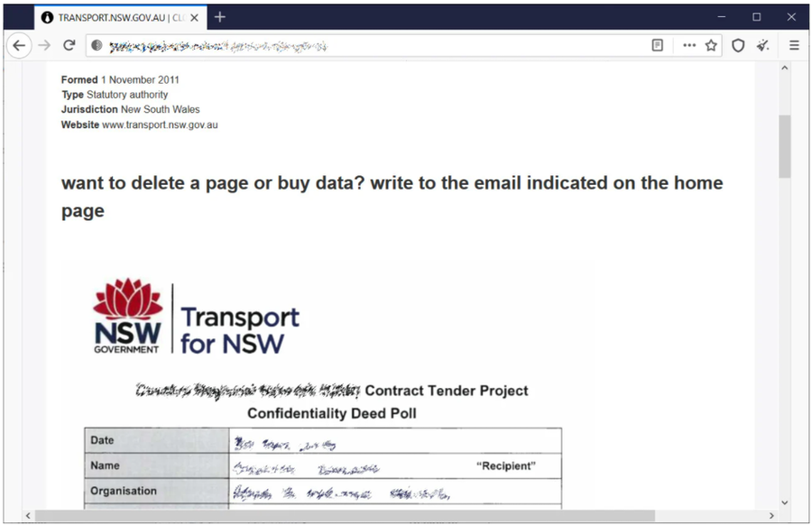Maximize the browser window

point(757,17)
